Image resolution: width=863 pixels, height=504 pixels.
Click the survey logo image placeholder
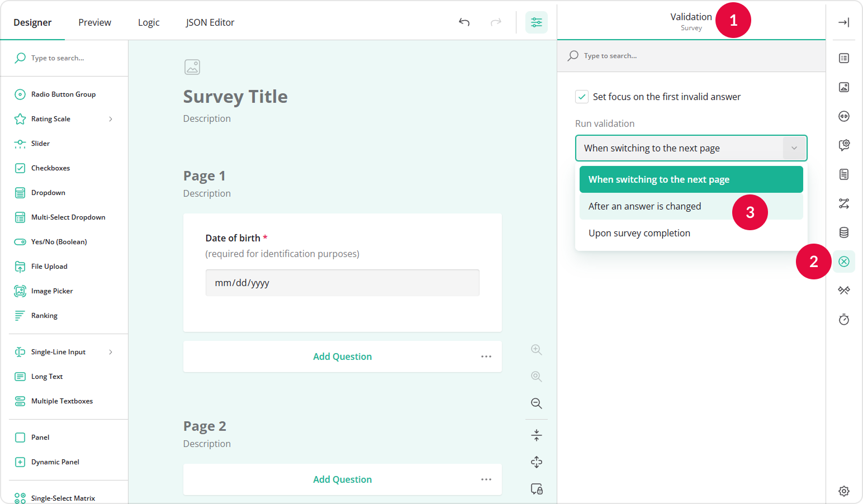tap(192, 67)
